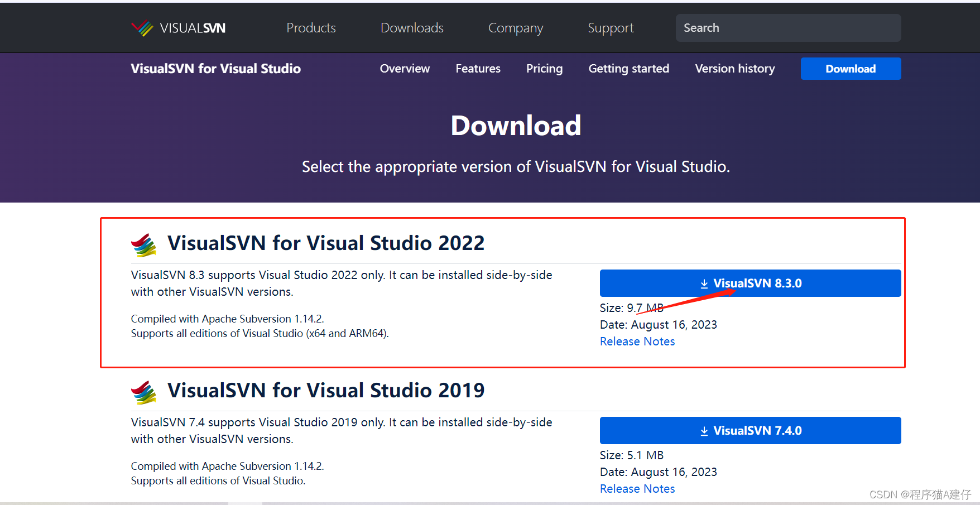Screen dimensions: 980x505
Task: Open the Getting started page
Action: [x=628, y=69]
